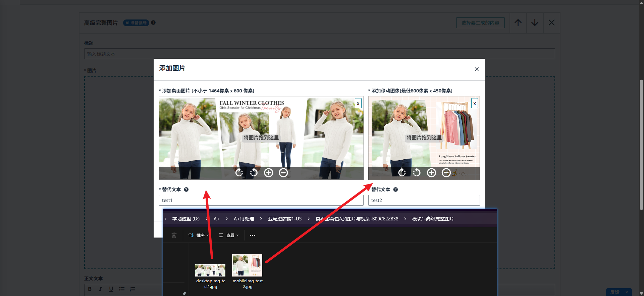Click the 选择要生成的内容 button
The image size is (644, 296).
[480, 23]
